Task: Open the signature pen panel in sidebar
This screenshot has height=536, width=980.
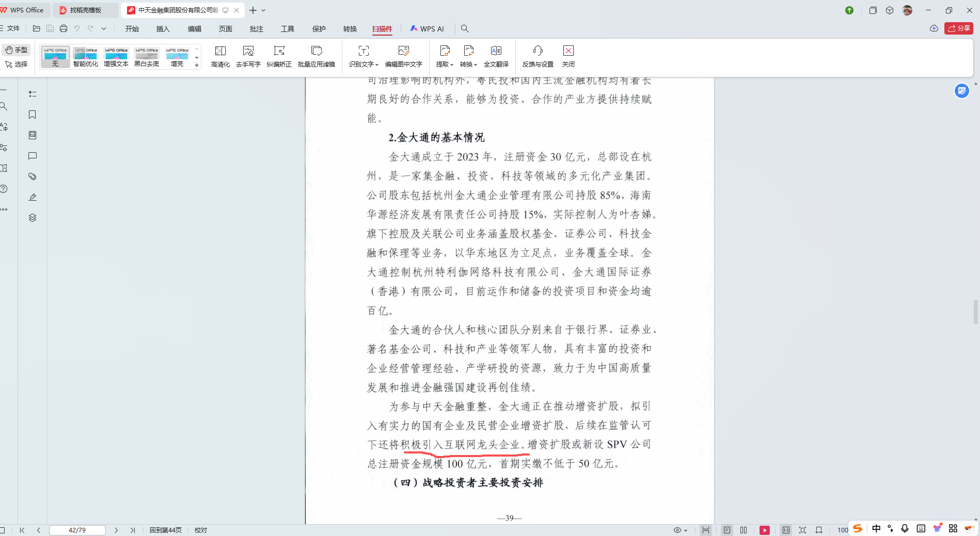Action: tap(33, 197)
